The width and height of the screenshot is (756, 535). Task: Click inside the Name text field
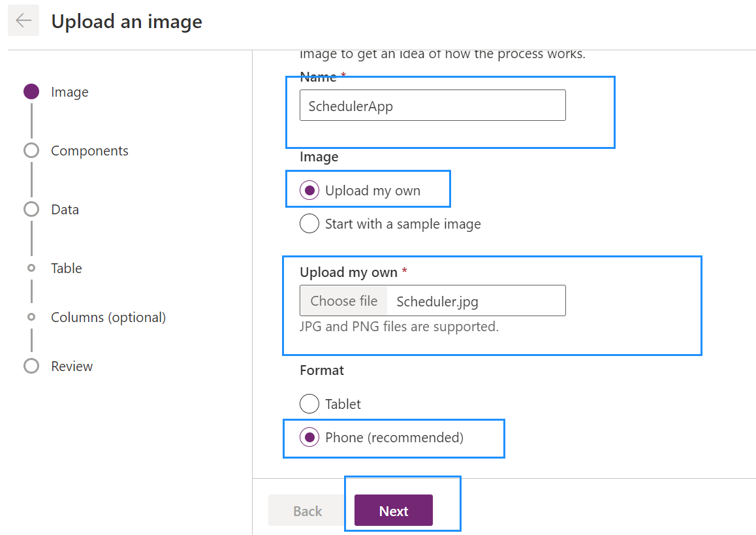[432, 105]
